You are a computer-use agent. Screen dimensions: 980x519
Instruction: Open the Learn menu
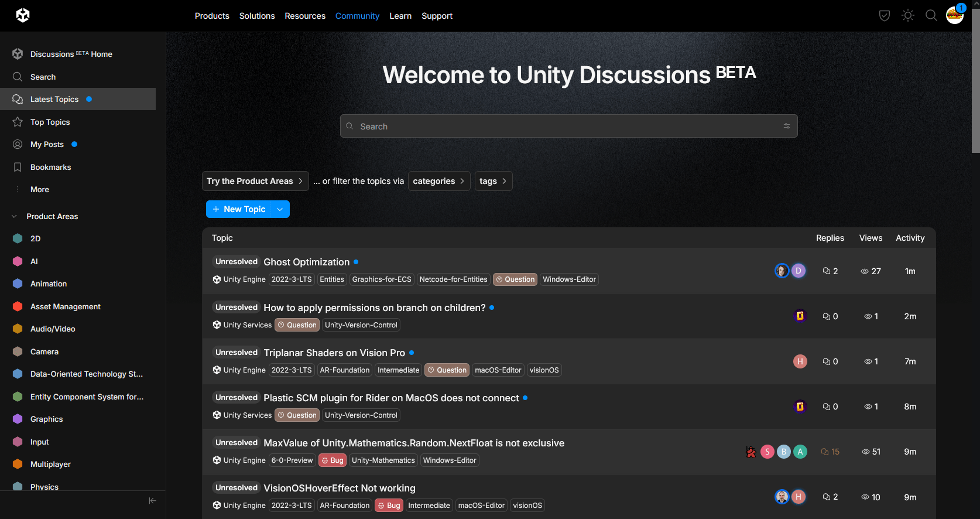(400, 16)
